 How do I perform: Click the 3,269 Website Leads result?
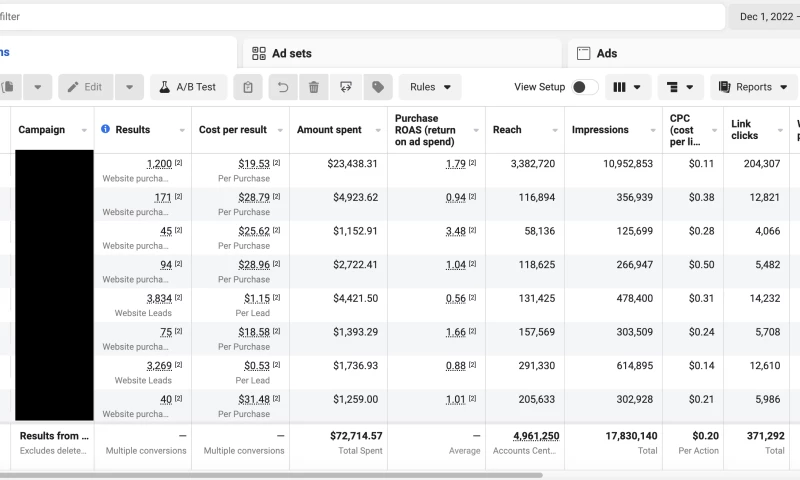point(159,366)
